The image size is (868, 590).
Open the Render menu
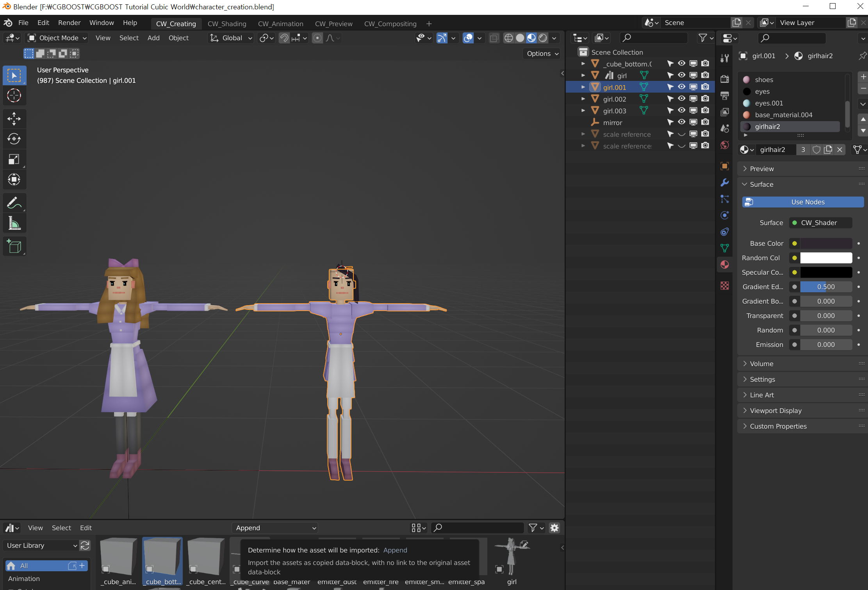[69, 23]
